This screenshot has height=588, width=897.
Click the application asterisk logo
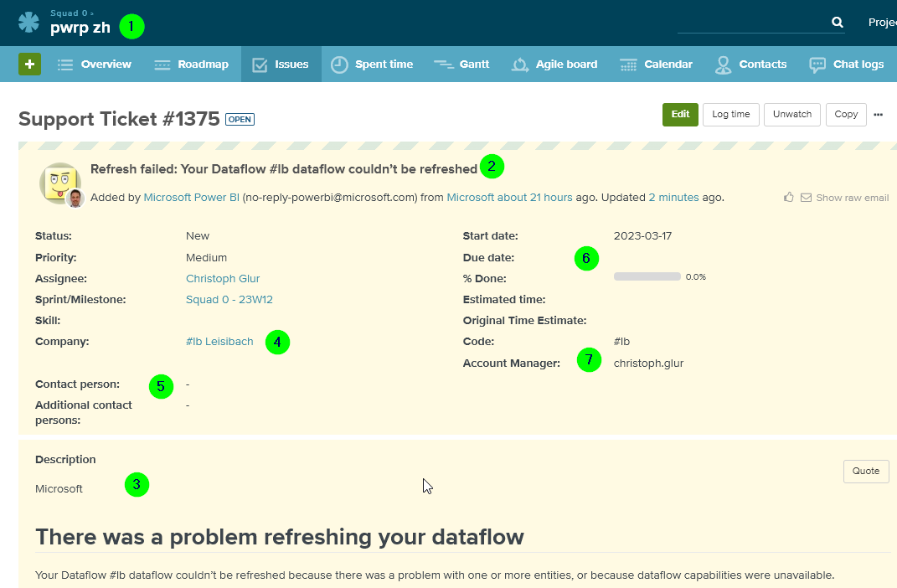point(28,23)
